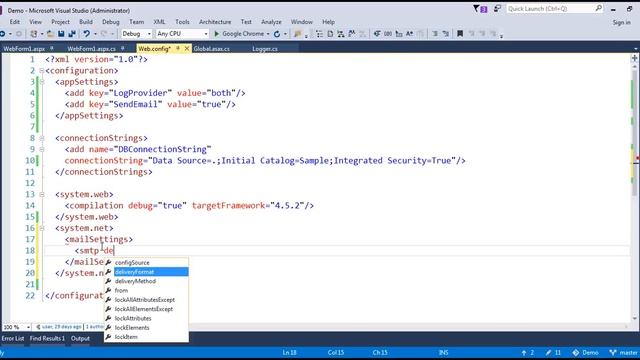640x360 pixels.
Task: Click the Demo repository status item
Action: click(585, 353)
